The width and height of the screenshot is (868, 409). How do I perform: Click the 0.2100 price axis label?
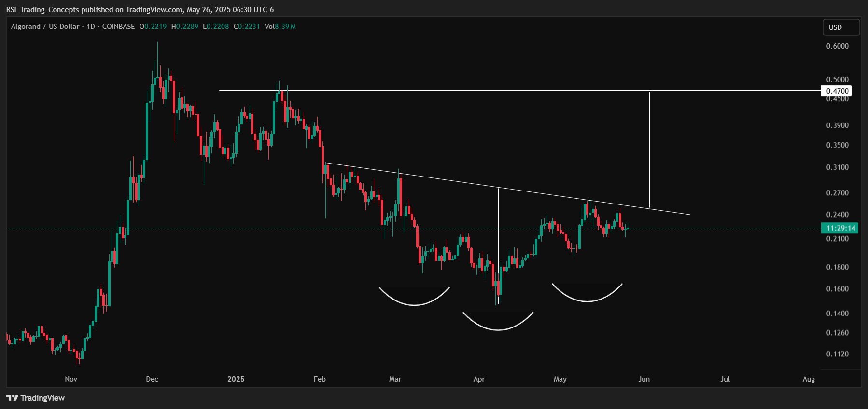(837, 239)
